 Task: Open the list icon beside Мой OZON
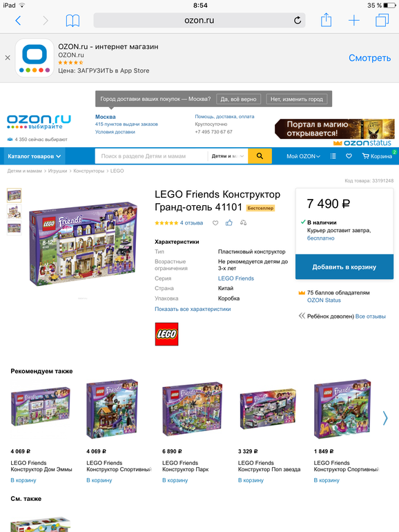coord(333,156)
